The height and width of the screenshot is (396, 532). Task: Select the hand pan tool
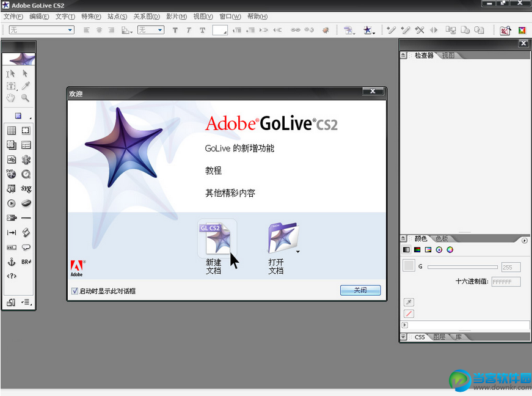coord(11,98)
